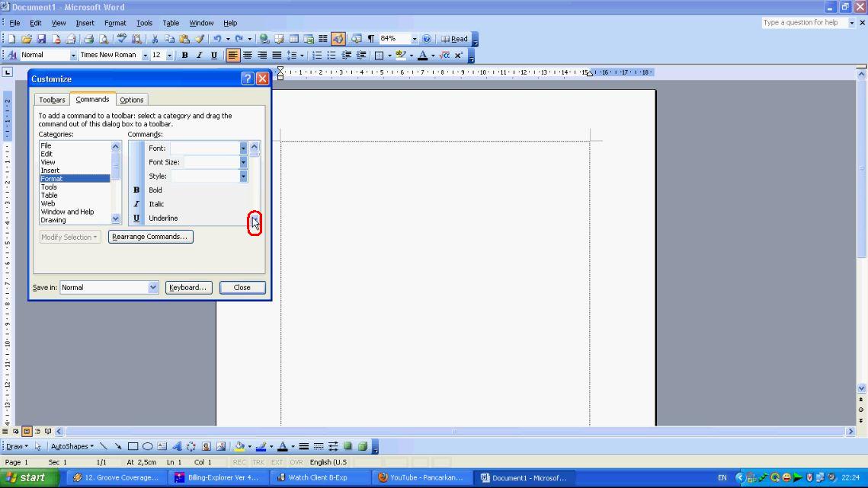
Task: Click the 3-D Style icon
Action: 364,446
